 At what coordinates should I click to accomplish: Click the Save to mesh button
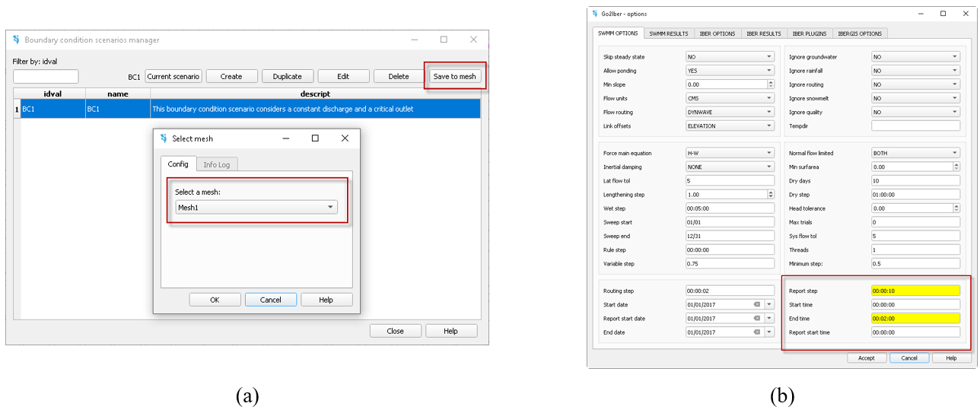click(x=454, y=76)
